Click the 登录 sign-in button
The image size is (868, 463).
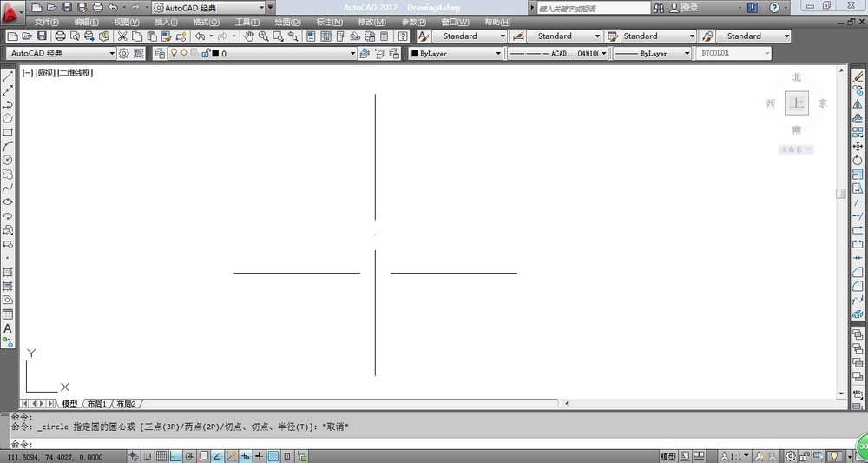690,7
